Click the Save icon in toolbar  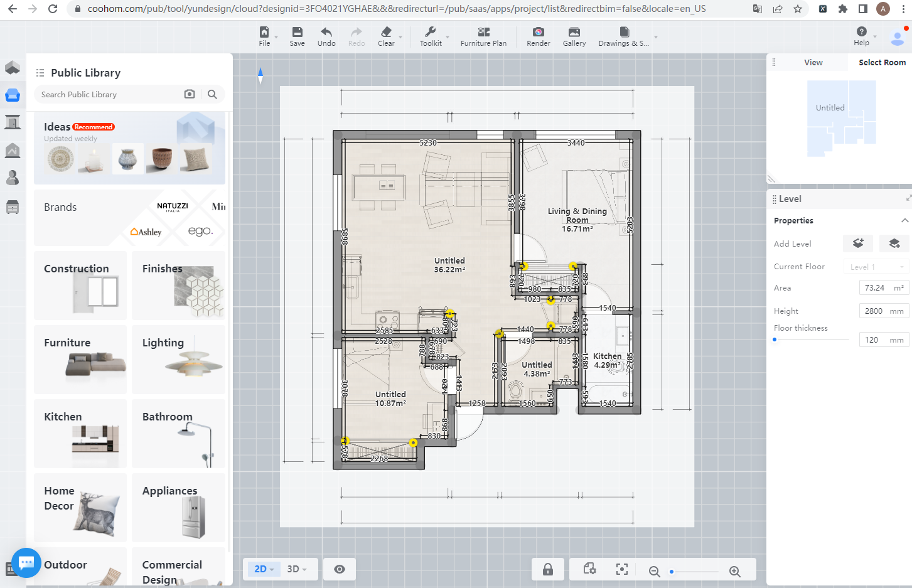297,33
